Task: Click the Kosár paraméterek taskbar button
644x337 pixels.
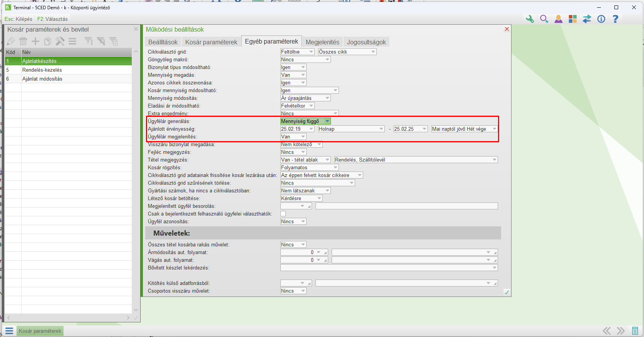Action: point(40,331)
